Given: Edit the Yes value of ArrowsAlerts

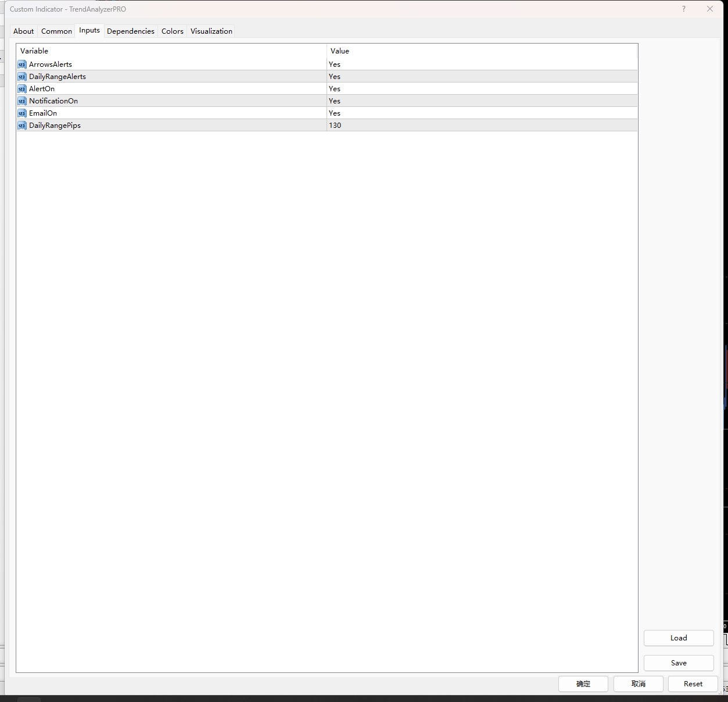Looking at the screenshot, I should [482, 65].
